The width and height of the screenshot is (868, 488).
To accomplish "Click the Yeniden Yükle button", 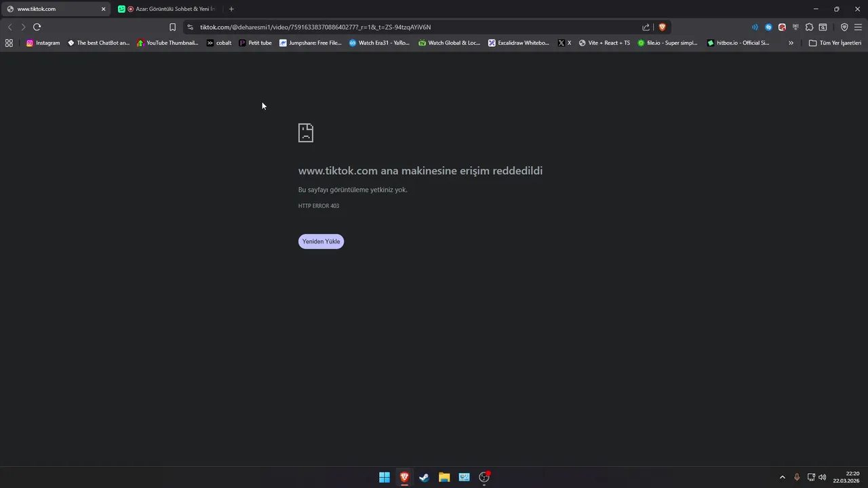I will 321,241.
